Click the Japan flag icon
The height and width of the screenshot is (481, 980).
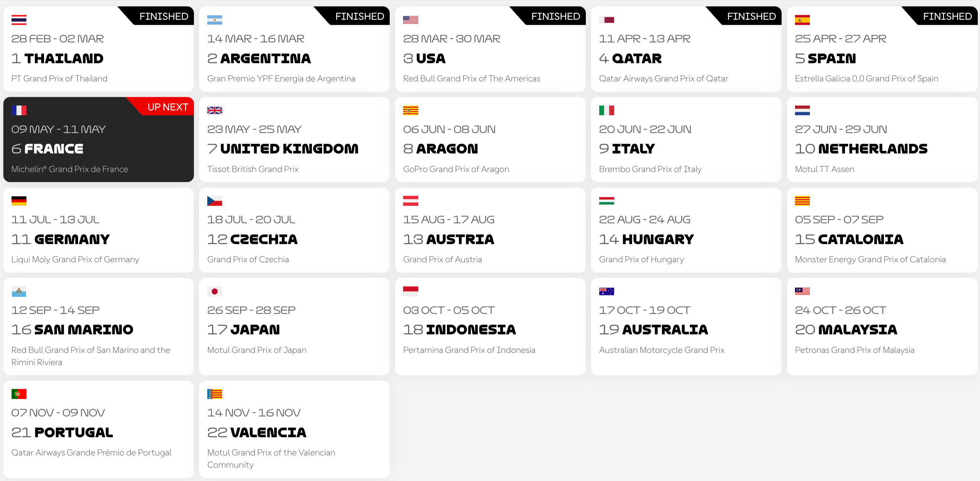pos(215,291)
